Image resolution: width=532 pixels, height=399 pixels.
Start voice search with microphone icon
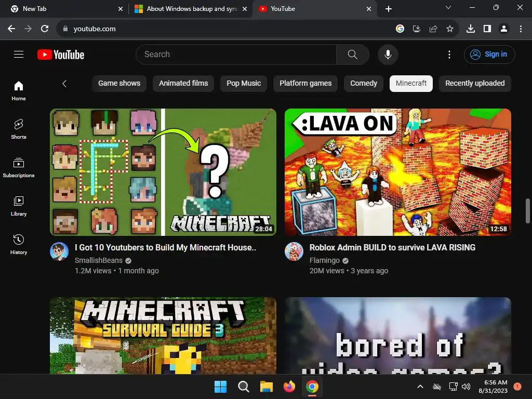388,54
